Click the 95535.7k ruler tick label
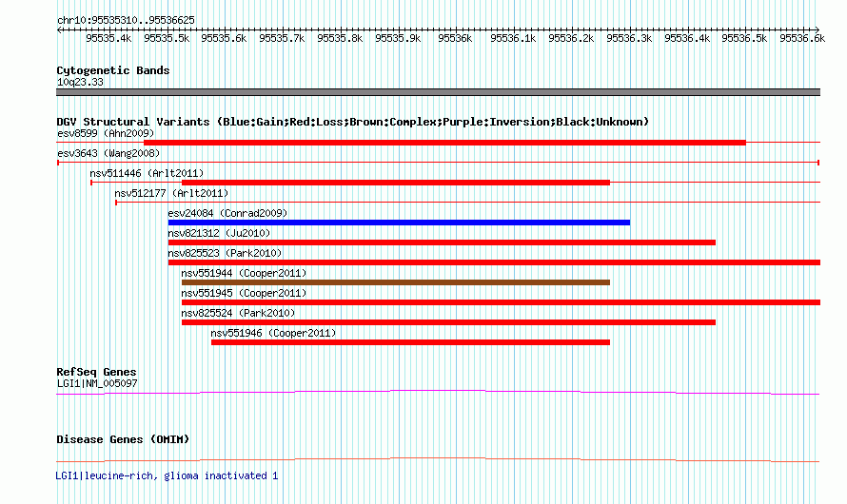 [282, 38]
